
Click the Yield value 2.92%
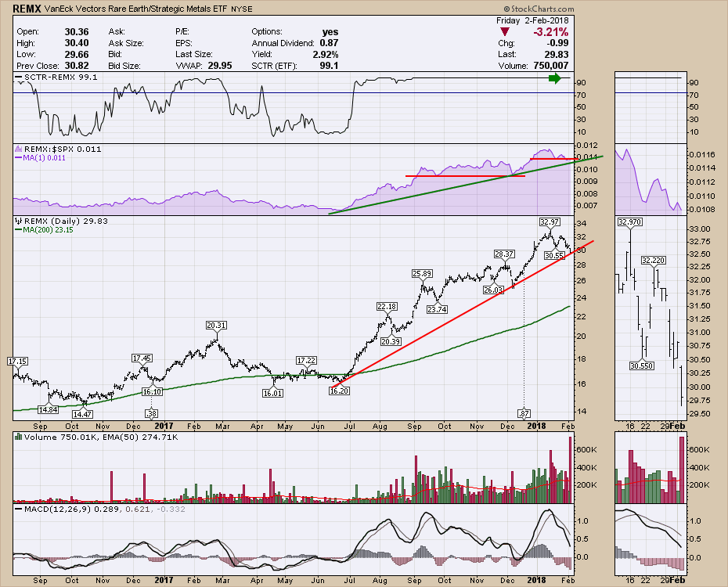[x=326, y=54]
